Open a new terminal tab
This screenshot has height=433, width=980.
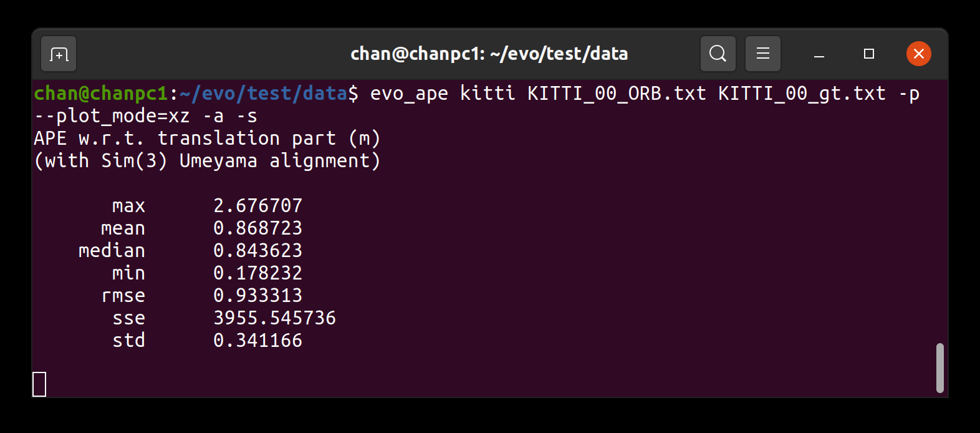(x=59, y=54)
